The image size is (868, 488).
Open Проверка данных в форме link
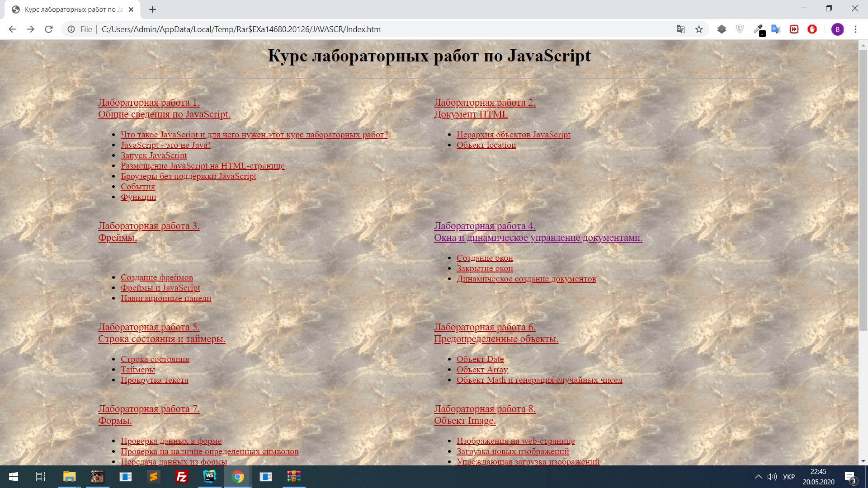(171, 441)
